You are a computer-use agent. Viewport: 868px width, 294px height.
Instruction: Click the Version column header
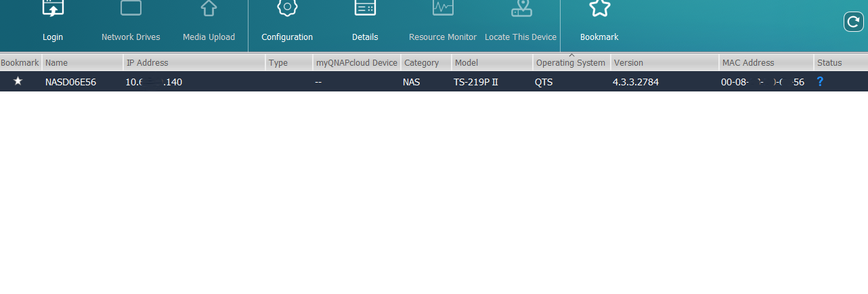pyautogui.click(x=665, y=62)
